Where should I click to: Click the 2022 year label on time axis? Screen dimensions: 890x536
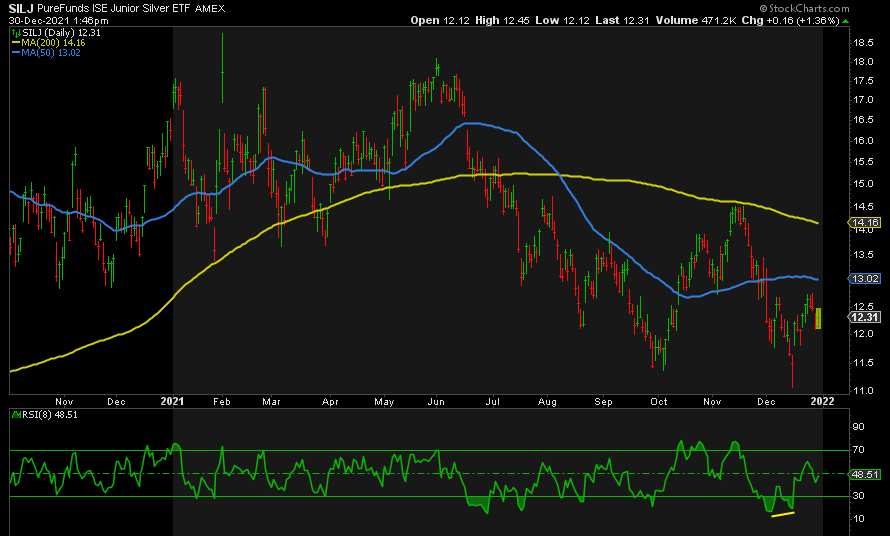(x=822, y=401)
